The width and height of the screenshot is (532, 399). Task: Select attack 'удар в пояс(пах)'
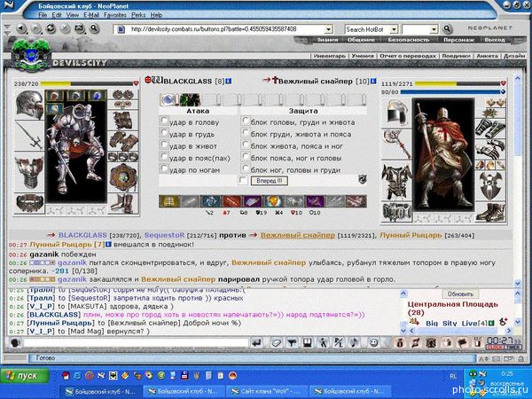[164, 157]
